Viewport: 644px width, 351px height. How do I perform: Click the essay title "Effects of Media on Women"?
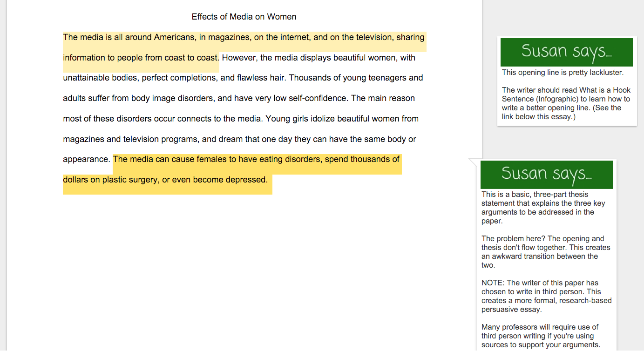click(244, 17)
